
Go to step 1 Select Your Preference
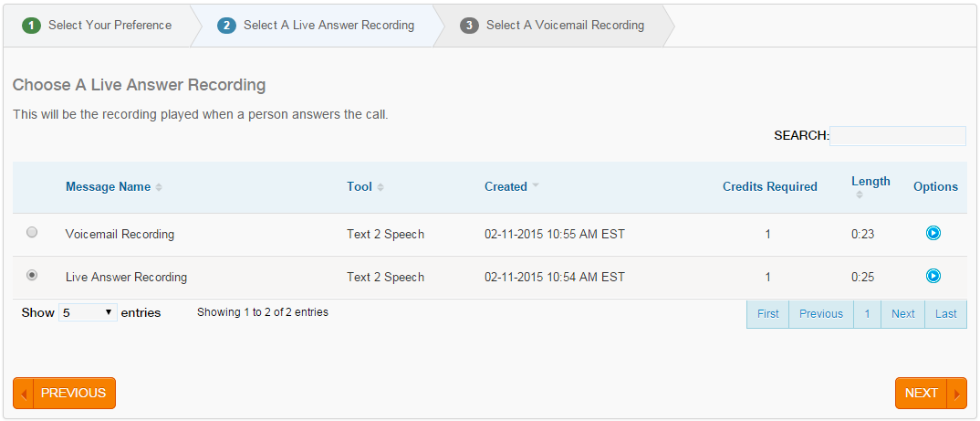click(97, 26)
